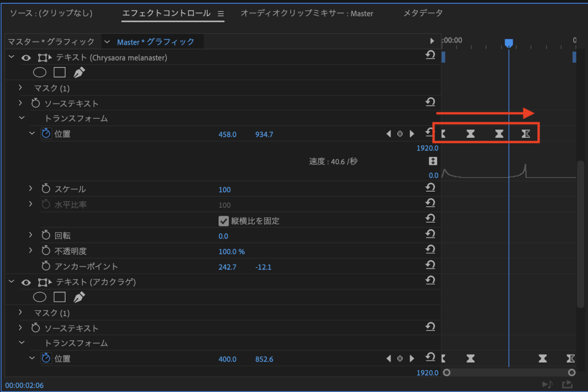This screenshot has width=588, height=392.
Task: Go to next keyframe on first 位置
Action: [x=412, y=134]
